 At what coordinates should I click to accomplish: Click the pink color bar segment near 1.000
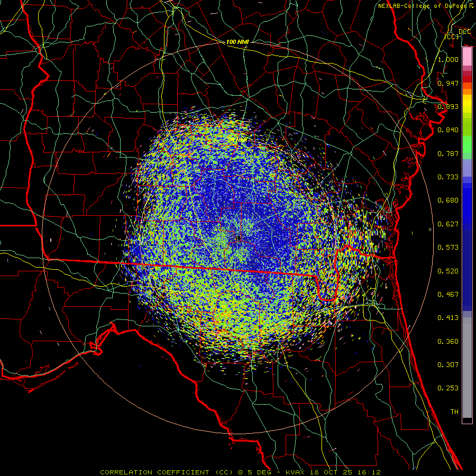coord(467,57)
